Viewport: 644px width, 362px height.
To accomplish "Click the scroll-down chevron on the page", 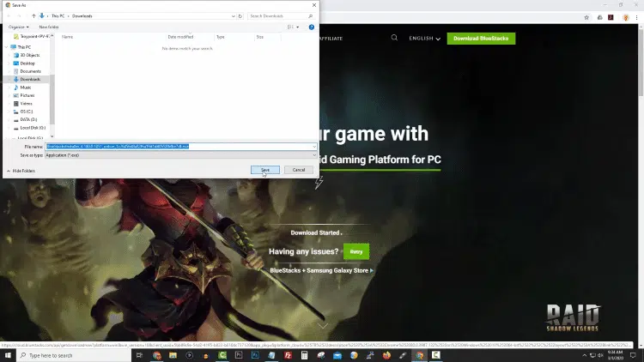I will pos(323,326).
